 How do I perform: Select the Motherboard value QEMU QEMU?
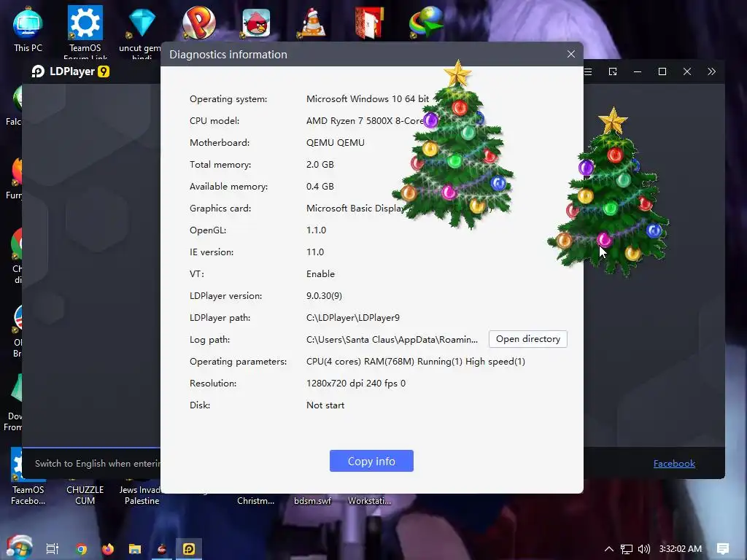tap(336, 142)
